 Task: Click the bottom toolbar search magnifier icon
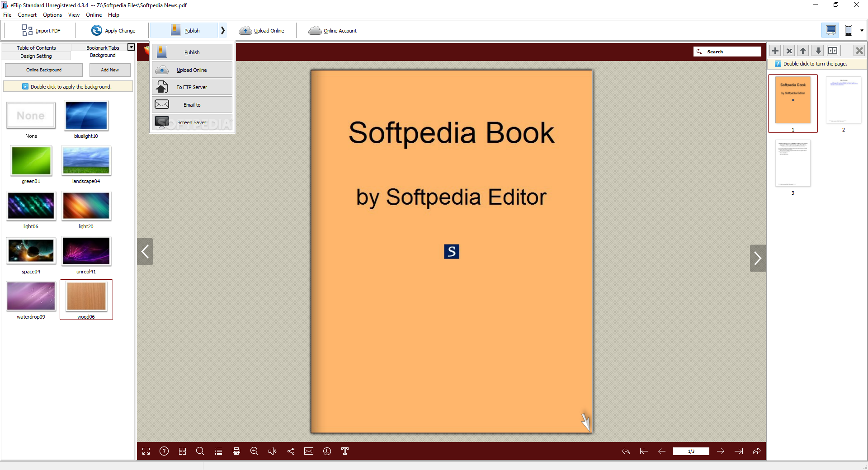pos(200,451)
